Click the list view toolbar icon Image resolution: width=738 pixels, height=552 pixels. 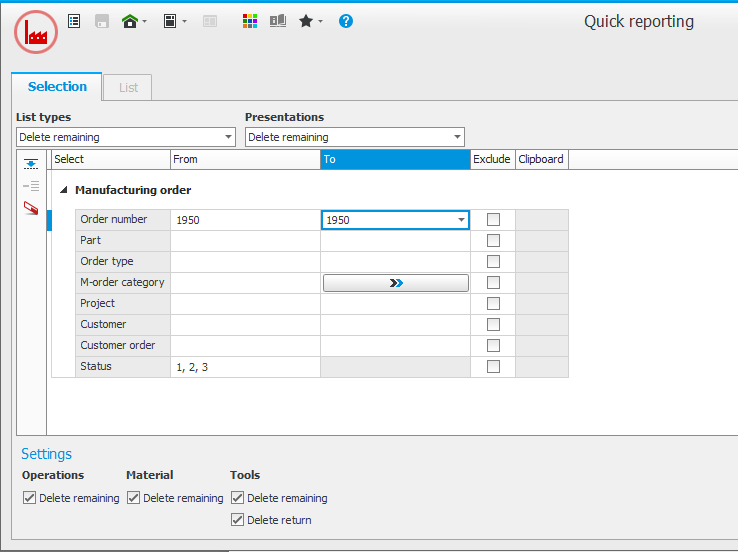[x=74, y=21]
